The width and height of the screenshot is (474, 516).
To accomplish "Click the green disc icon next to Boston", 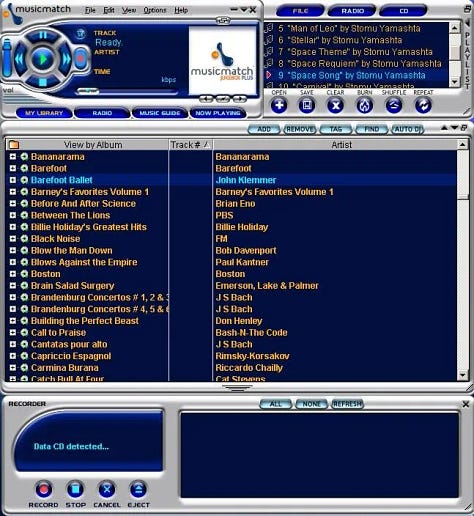I will tap(24, 274).
